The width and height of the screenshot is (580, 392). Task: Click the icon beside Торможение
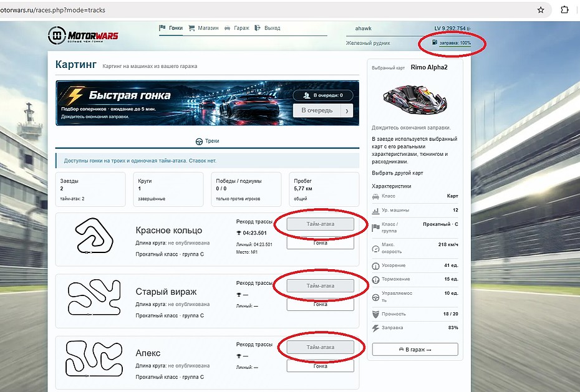[x=375, y=280]
